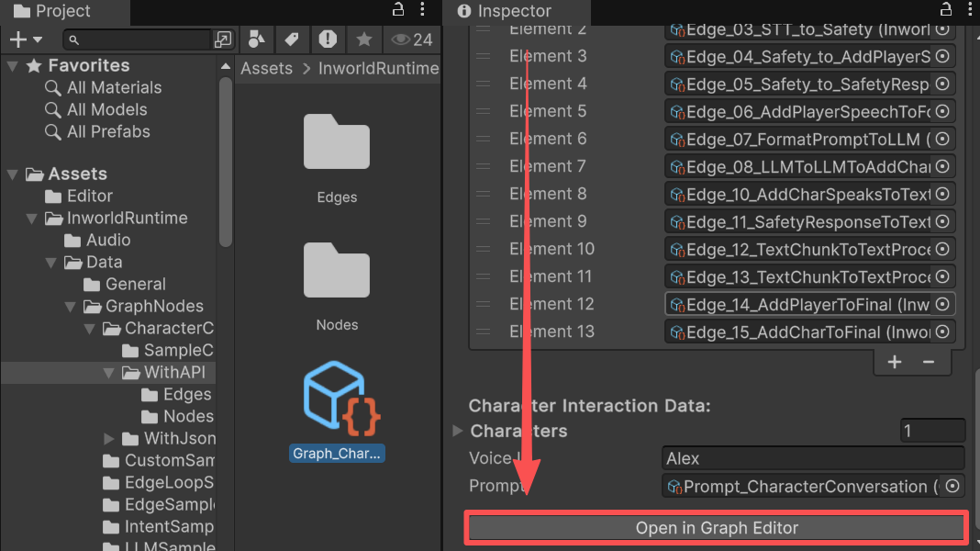This screenshot has width=980, height=551.
Task: Collapse the CharacterC folder arrow
Action: coord(89,329)
